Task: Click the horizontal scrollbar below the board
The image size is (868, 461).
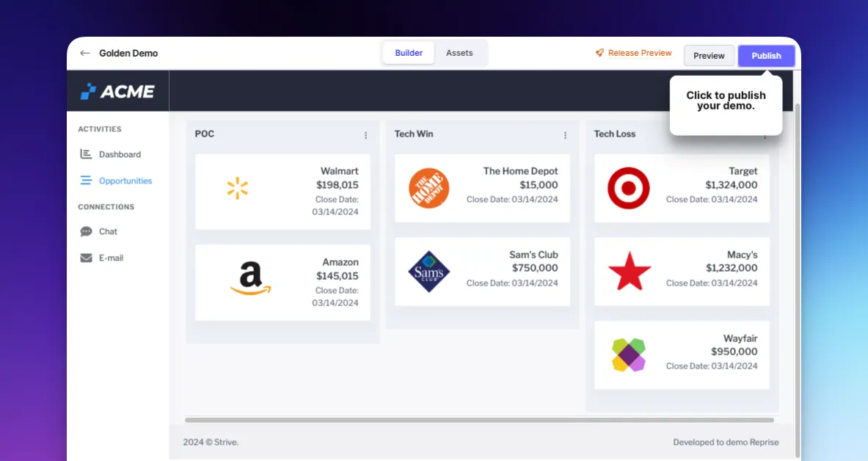Action: coord(478,420)
